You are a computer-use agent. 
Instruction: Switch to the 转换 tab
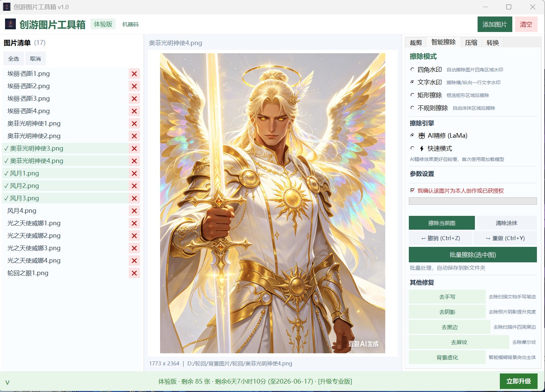492,42
